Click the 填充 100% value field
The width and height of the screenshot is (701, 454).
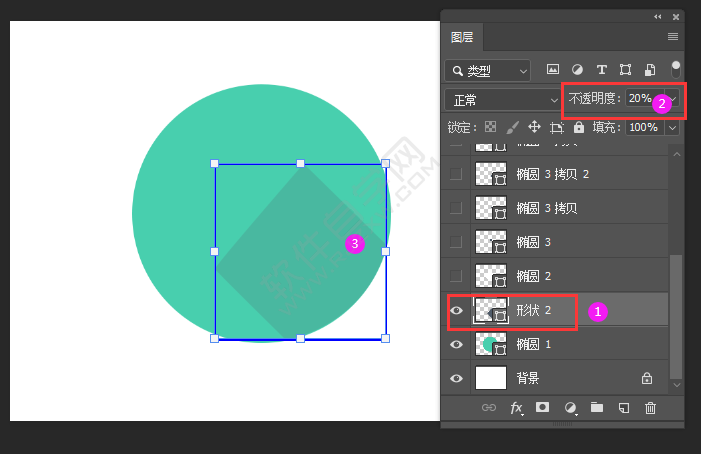point(645,128)
